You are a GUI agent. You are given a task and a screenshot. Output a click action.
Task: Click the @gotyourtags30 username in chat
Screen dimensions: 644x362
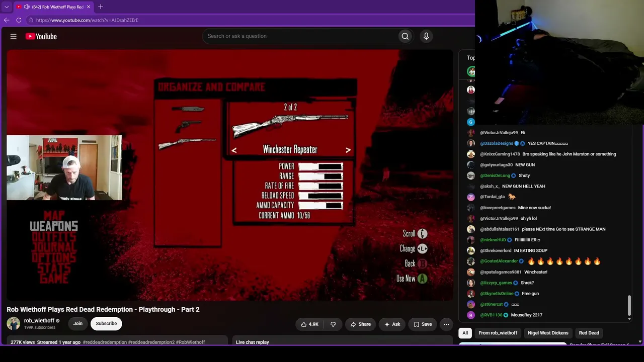coord(497,165)
